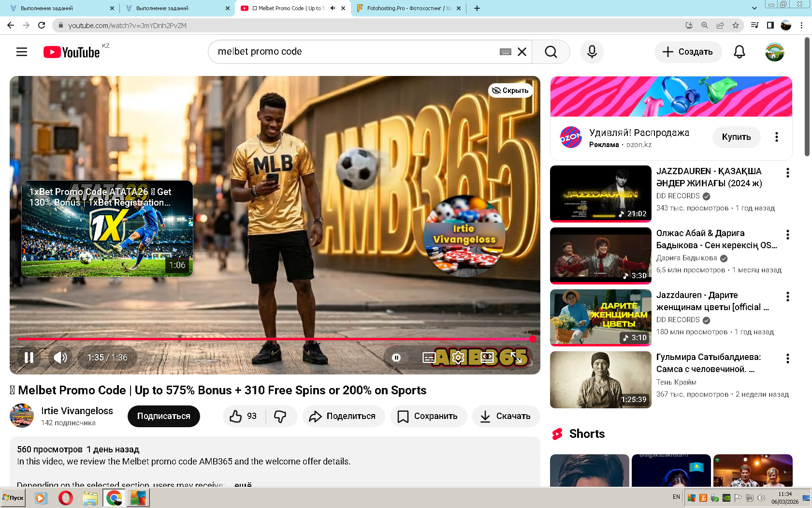The width and height of the screenshot is (812, 508).
Task: Start voice search with microphone
Action: coord(592,52)
